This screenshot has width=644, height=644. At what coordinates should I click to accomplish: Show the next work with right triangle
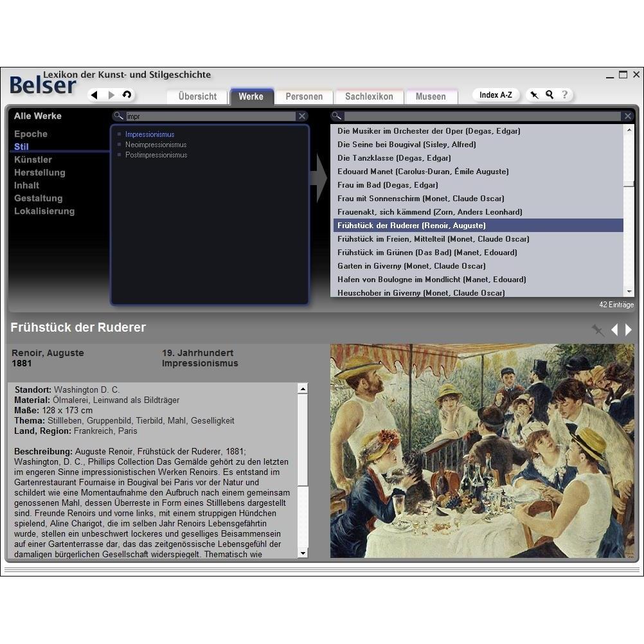point(629,330)
